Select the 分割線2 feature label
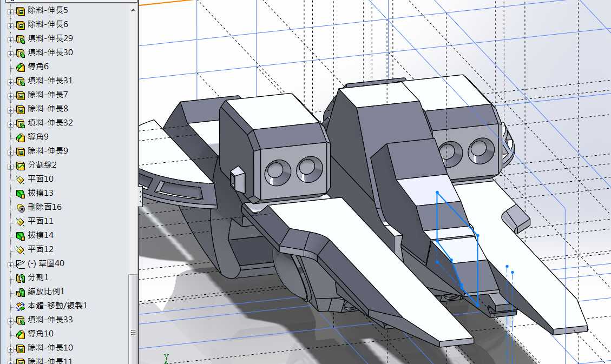The width and height of the screenshot is (611, 364). click(x=42, y=164)
